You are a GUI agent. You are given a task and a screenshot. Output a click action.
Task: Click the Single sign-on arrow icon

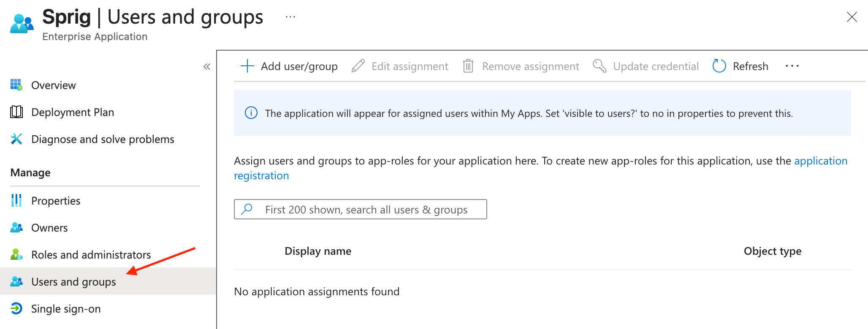tap(16, 308)
